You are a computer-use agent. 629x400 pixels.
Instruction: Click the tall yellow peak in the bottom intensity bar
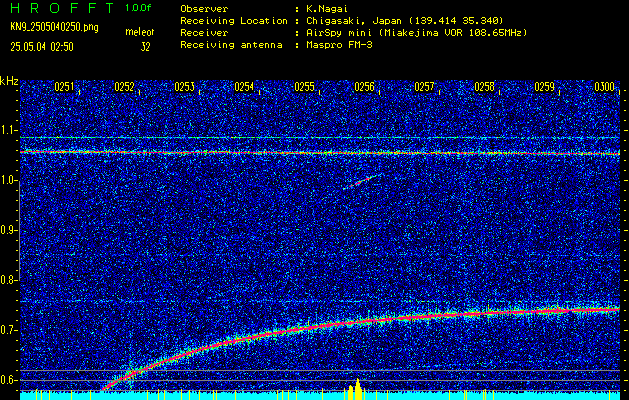point(357,388)
